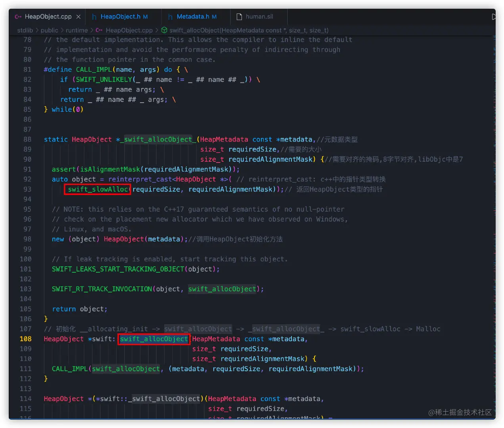Viewport: 504px width, 428px height.
Task: Select the human.sil tab
Action: pos(259,17)
